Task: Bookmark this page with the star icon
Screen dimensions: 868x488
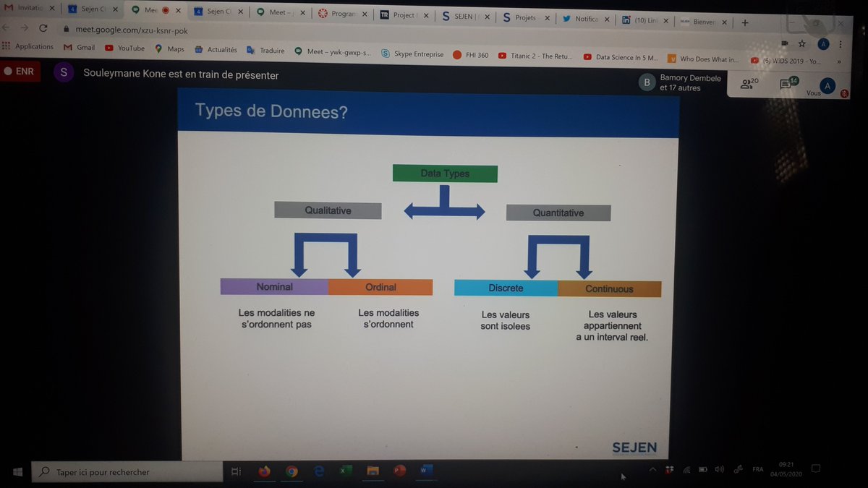Action: [x=801, y=44]
